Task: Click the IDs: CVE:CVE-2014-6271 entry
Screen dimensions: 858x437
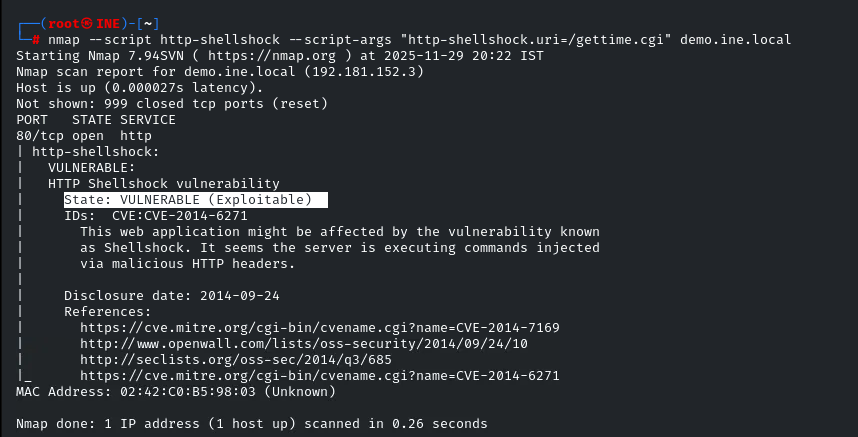Action: [x=155, y=216]
